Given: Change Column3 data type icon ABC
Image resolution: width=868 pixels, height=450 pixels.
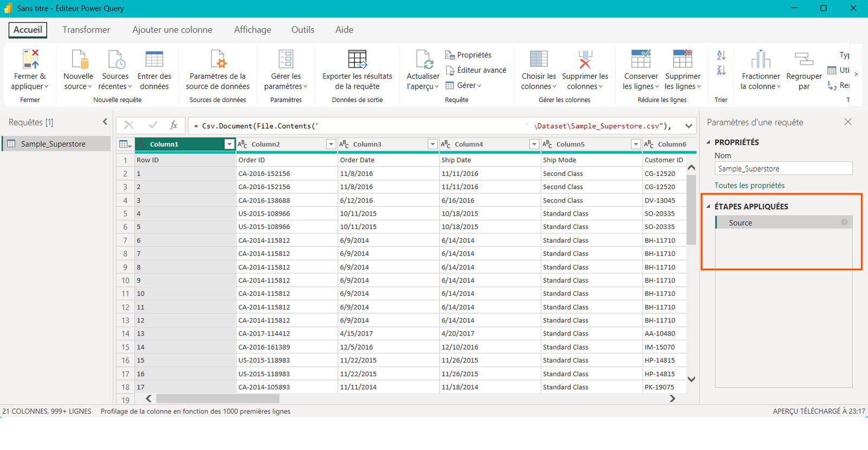Looking at the screenshot, I should [x=344, y=144].
